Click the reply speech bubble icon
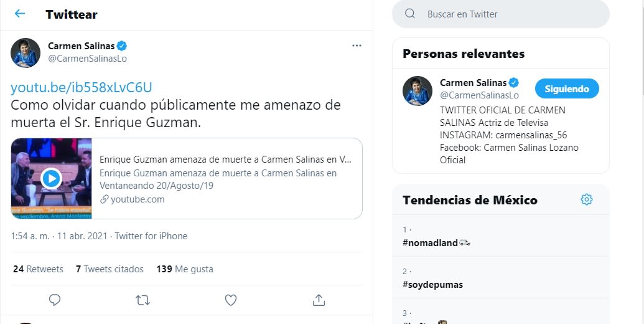644x324 pixels. click(x=55, y=300)
